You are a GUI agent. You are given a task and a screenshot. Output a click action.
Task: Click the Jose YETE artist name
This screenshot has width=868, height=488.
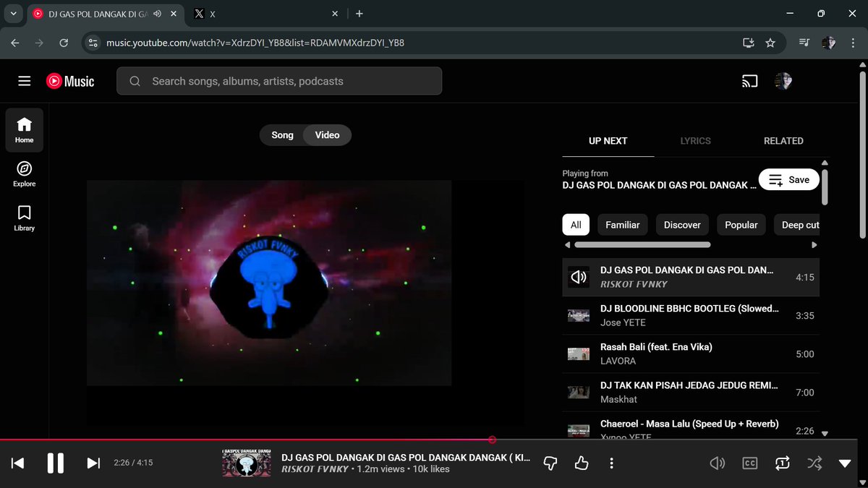[623, 322]
